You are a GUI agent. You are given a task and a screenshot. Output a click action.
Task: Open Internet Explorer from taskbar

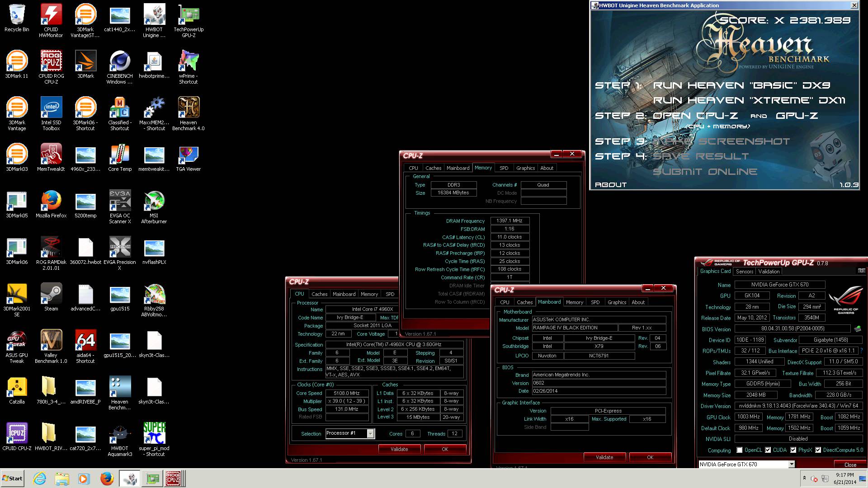click(40, 479)
